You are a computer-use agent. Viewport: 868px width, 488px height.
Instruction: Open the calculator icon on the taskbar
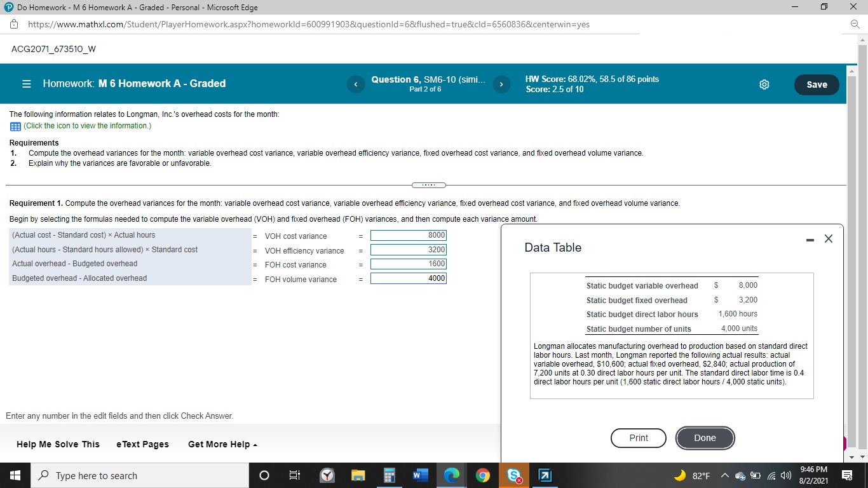click(x=389, y=475)
